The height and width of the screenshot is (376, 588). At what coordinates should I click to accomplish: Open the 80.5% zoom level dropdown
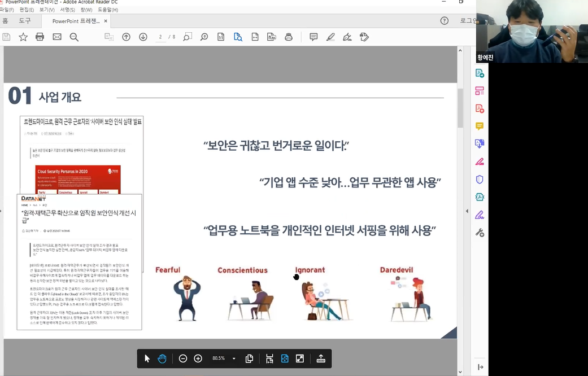(234, 358)
